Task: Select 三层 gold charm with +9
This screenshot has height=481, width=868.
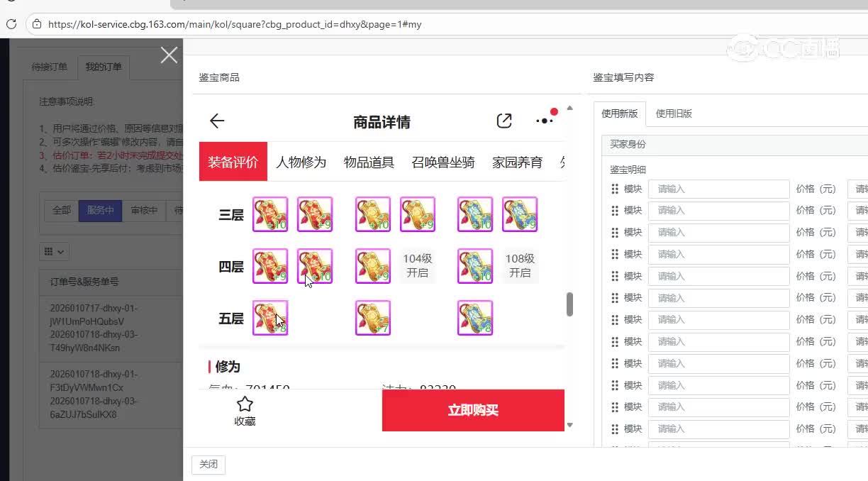Action: click(418, 214)
